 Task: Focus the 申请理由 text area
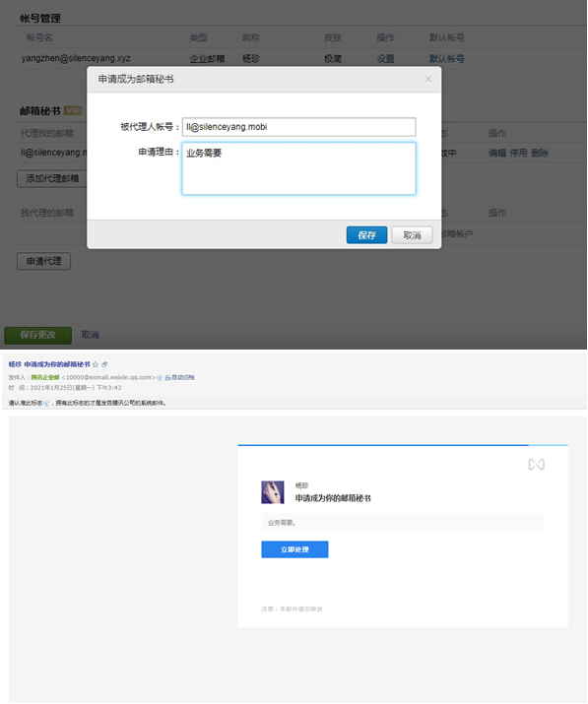tap(298, 168)
